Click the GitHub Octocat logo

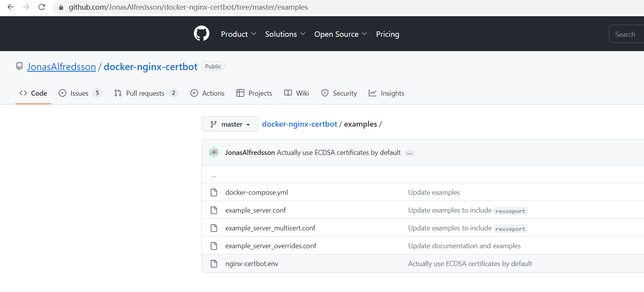[201, 34]
